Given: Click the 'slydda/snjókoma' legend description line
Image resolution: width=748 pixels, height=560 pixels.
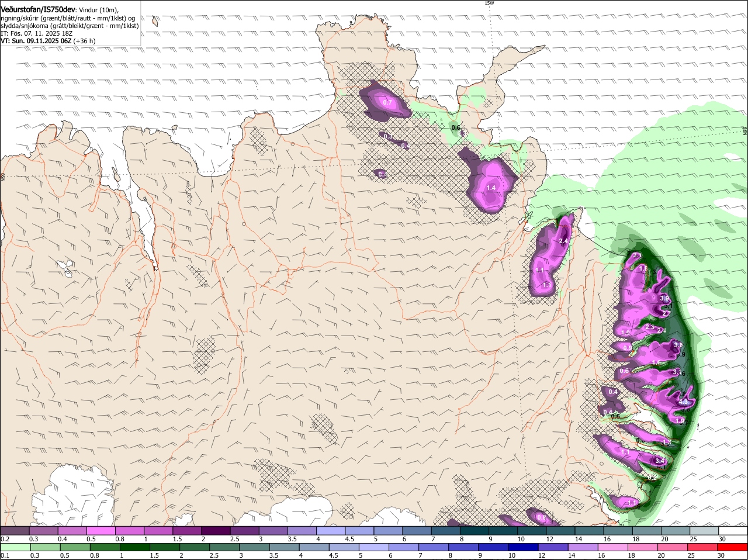Looking at the screenshot, I should (70, 26).
